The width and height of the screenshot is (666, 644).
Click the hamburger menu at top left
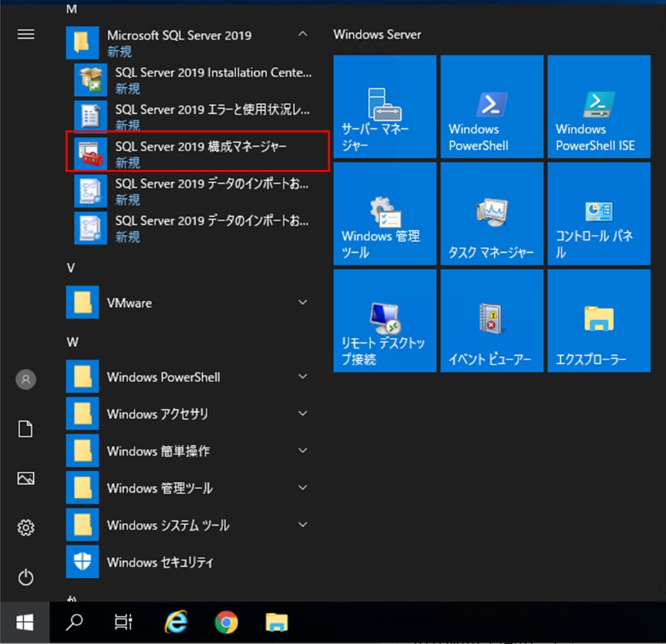coord(26,35)
